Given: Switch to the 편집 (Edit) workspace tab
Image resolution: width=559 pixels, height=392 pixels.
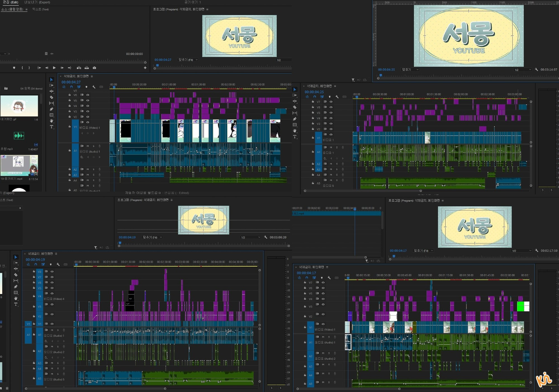Looking at the screenshot, I should pos(11,2).
